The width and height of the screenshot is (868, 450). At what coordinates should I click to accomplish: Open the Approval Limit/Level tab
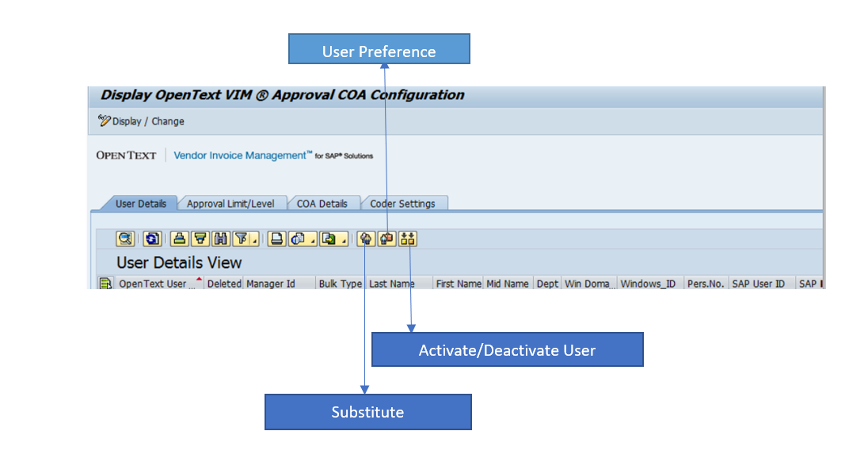(x=230, y=204)
